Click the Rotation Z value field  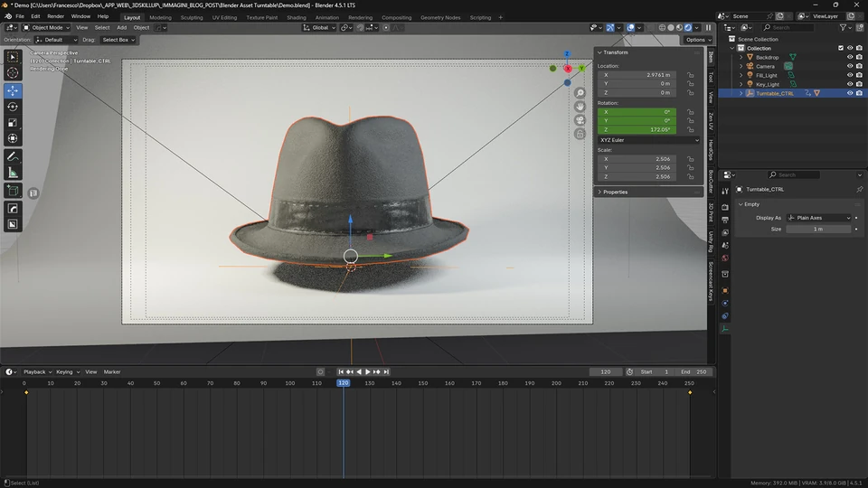[637, 129]
